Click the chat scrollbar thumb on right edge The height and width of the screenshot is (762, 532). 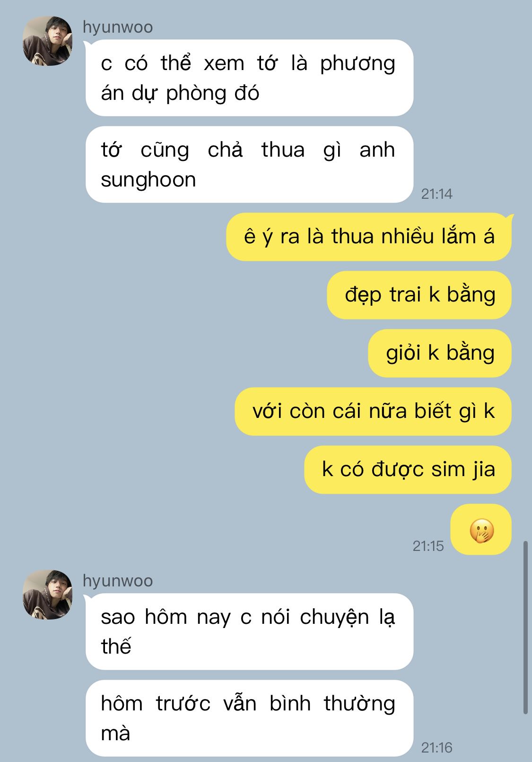(x=525, y=628)
